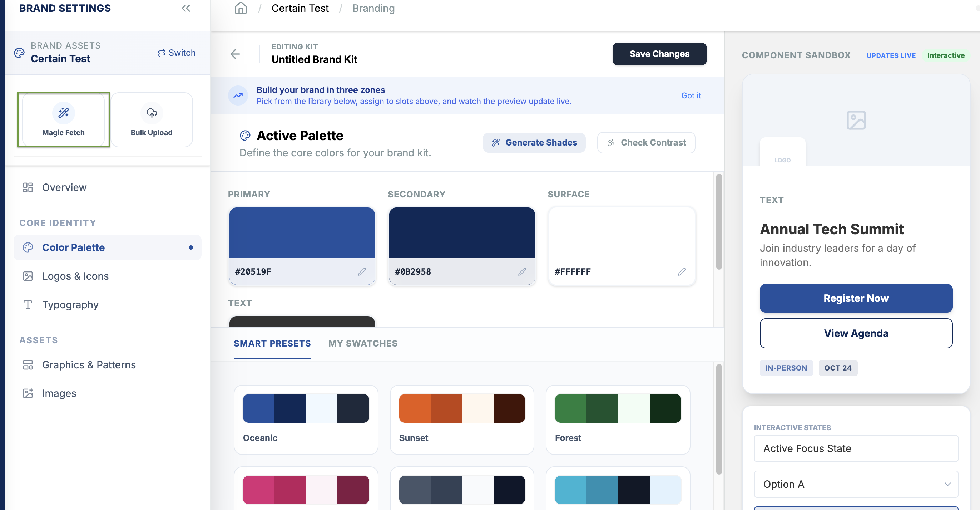Open the Graphics & Patterns section

[x=108, y=364]
